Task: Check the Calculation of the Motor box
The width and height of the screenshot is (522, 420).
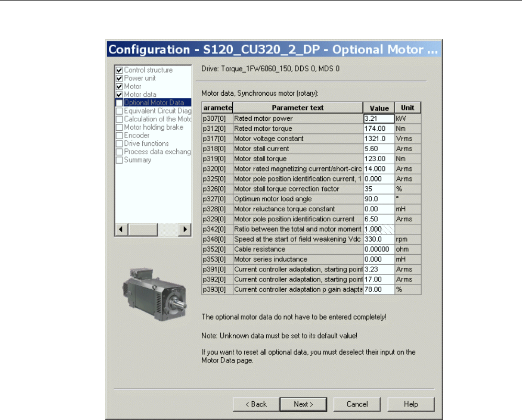Action: tap(119, 119)
